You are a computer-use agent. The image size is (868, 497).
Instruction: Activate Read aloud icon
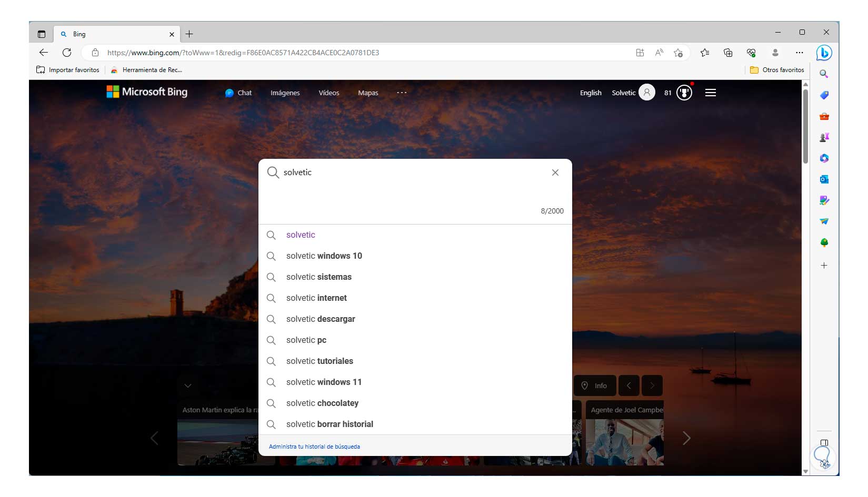click(x=659, y=53)
